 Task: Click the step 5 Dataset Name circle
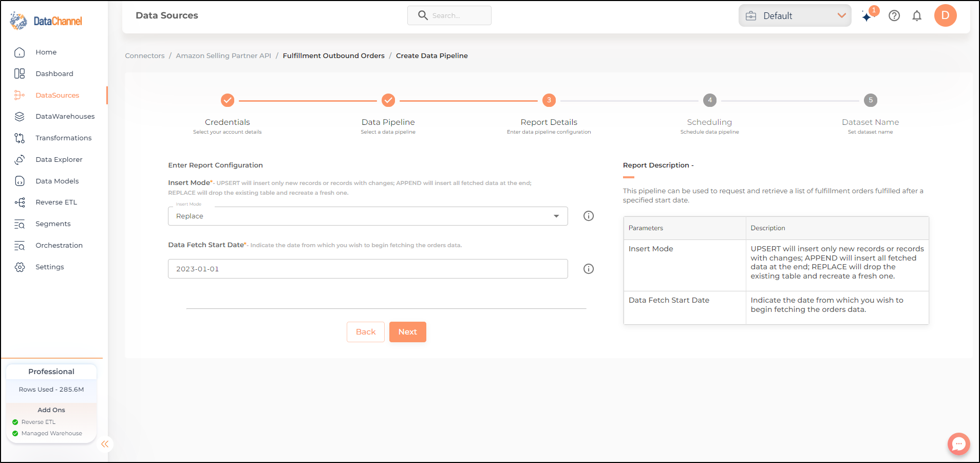871,100
